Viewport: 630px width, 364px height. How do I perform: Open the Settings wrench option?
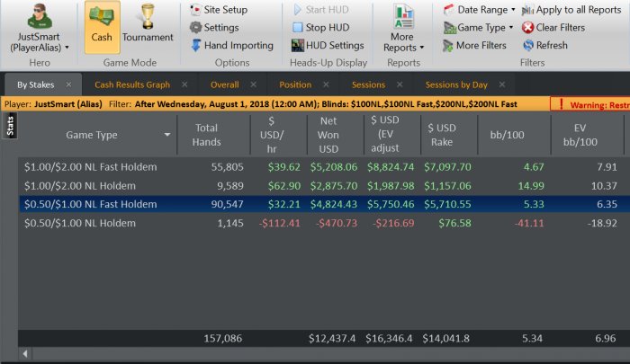[214, 28]
